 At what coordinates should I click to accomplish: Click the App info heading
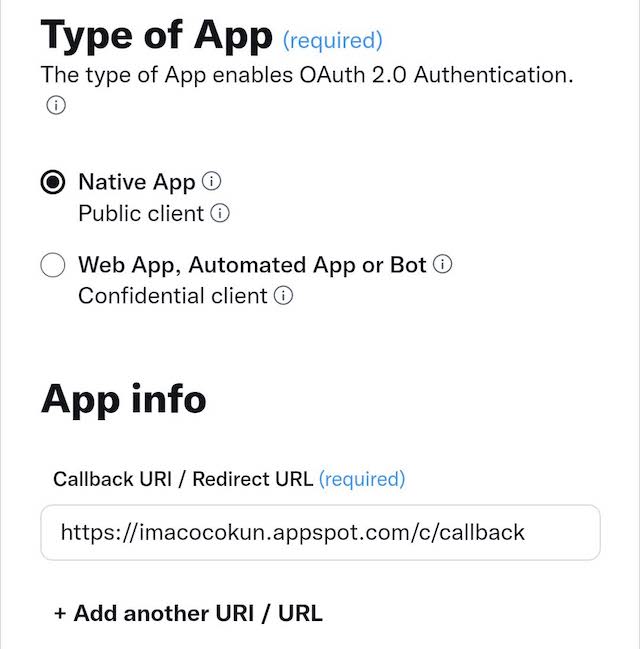124,399
